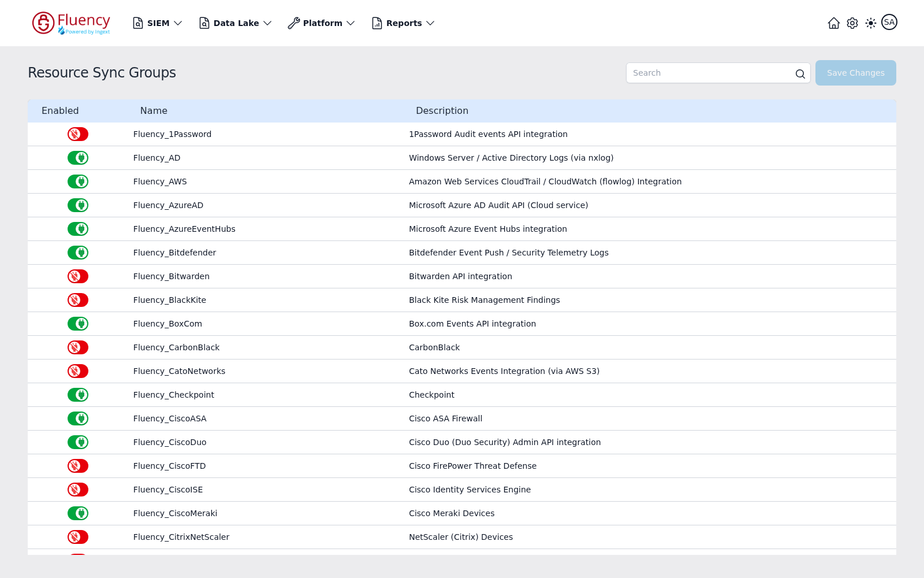Open the Data Lake menu
This screenshot has height=578, width=924.
236,23
